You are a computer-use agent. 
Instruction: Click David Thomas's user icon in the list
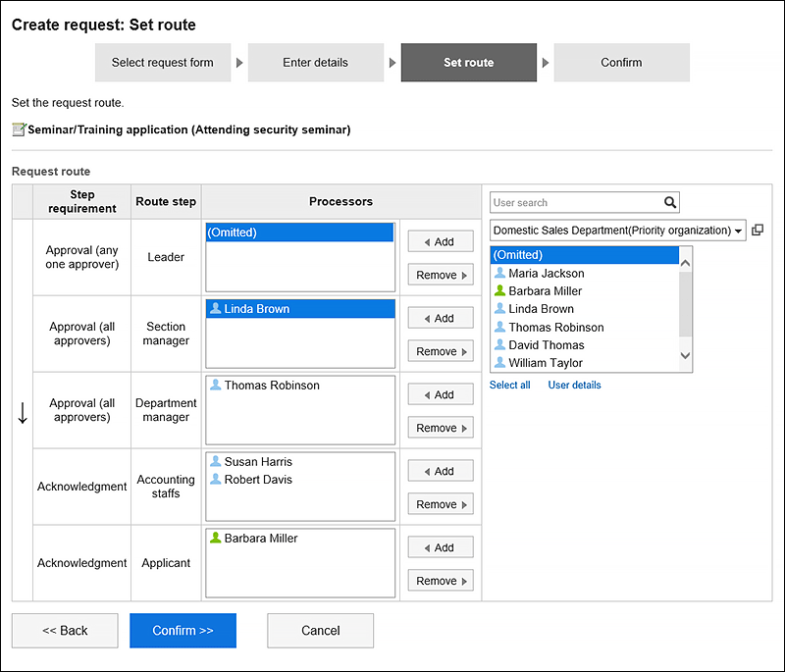tap(499, 344)
